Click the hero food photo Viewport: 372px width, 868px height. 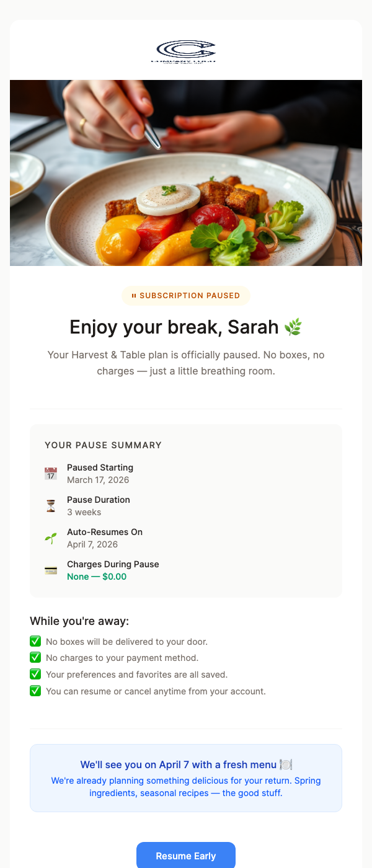[186, 172]
